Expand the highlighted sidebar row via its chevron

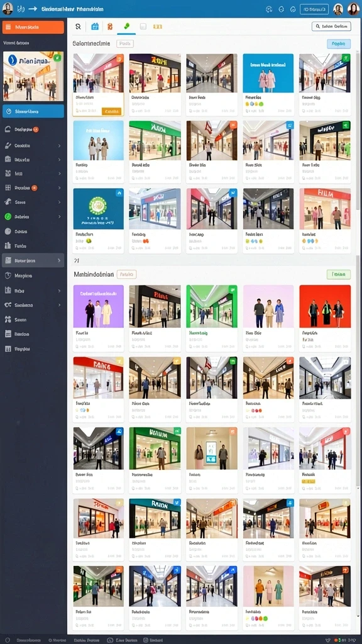[x=59, y=260]
